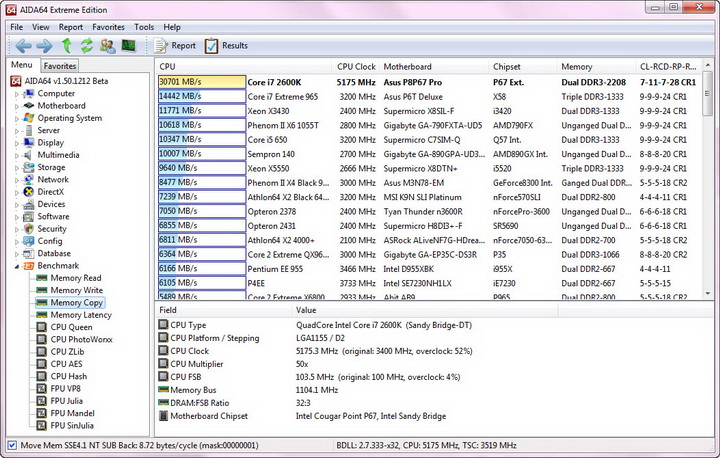720x458 pixels.
Task: Open the View menu
Action: tap(40, 27)
